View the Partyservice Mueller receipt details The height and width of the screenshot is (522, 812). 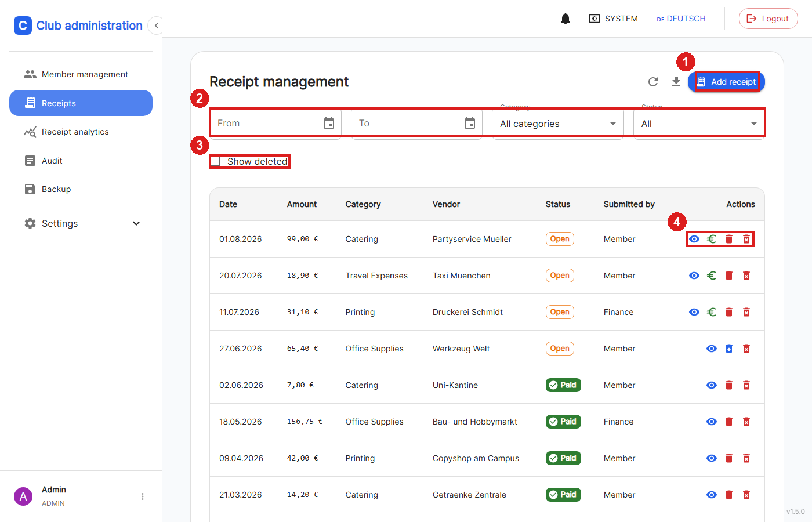point(694,239)
